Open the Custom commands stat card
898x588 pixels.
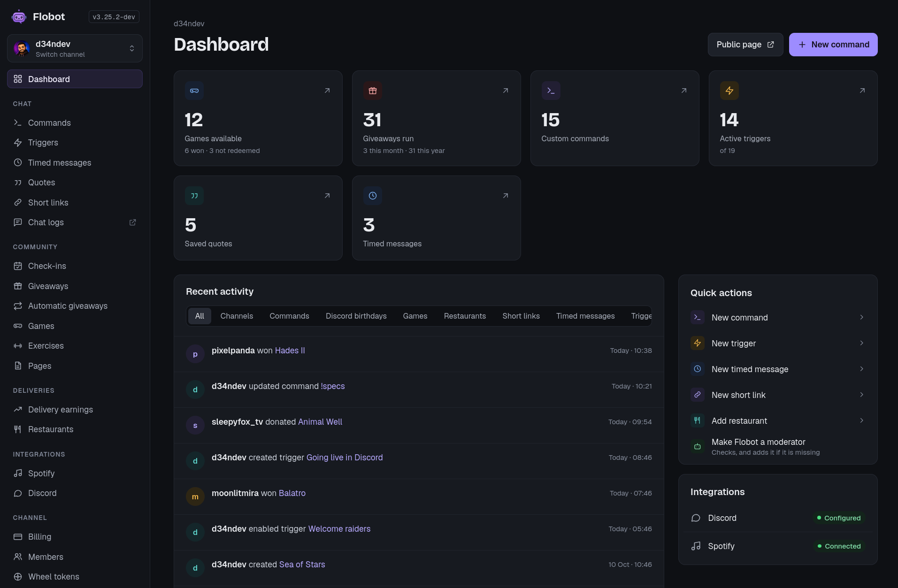(614, 118)
